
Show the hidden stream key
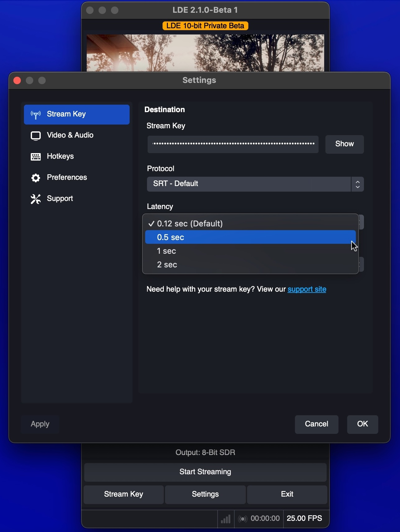[344, 144]
